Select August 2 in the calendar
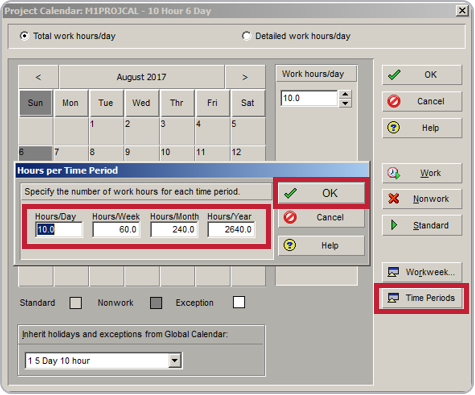 point(141,131)
